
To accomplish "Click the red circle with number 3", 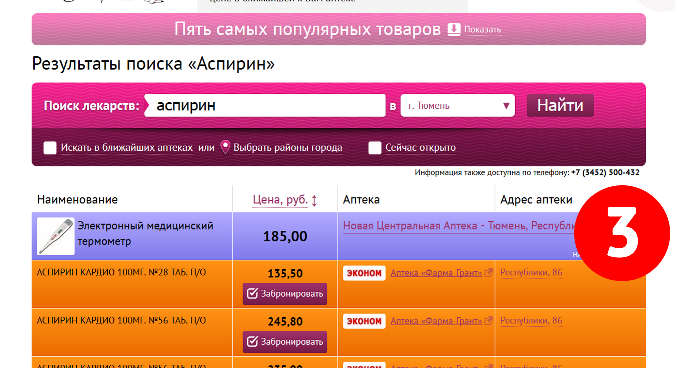I will click(x=622, y=233).
